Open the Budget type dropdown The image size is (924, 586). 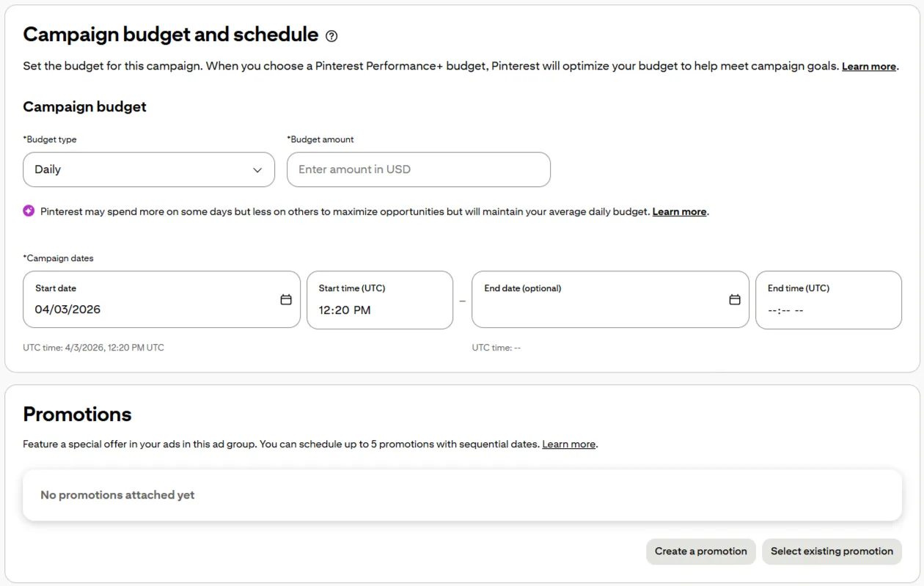[x=149, y=169]
